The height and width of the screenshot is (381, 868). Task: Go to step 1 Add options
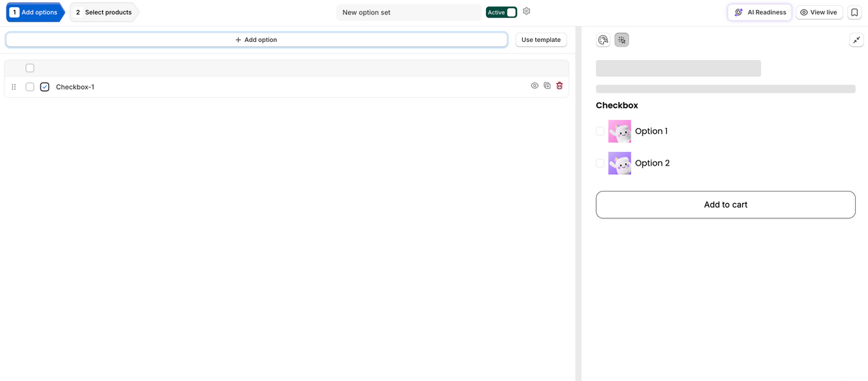click(x=34, y=12)
